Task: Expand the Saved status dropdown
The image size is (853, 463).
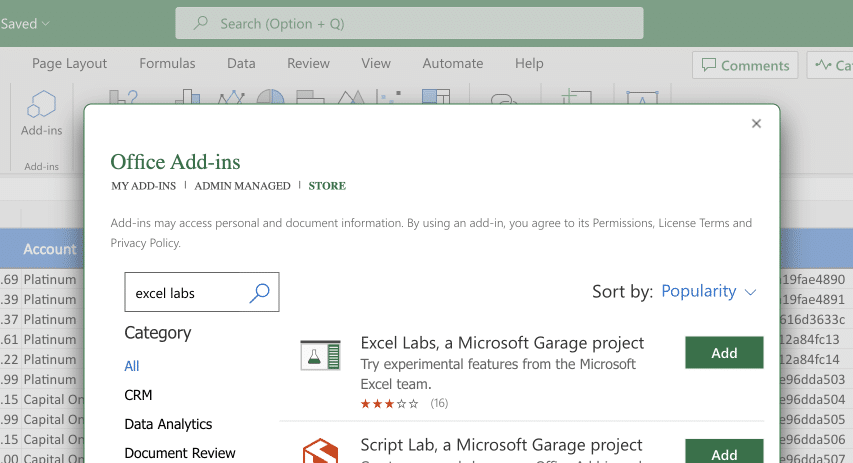Action: coord(25,23)
